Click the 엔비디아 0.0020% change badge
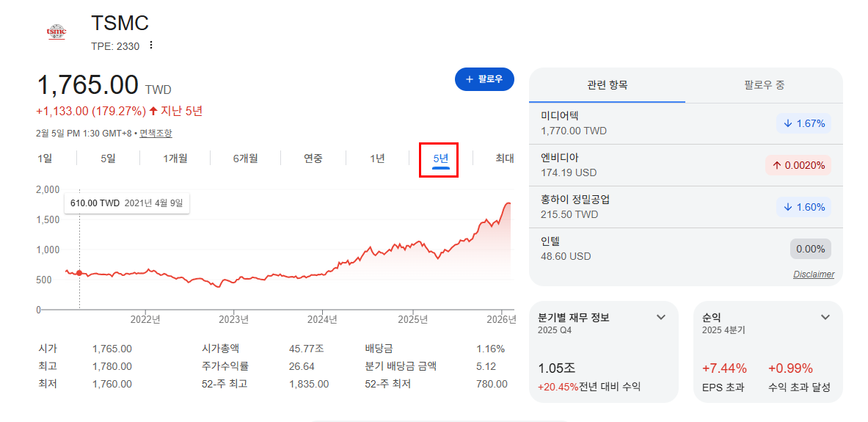Image resolution: width=868 pixels, height=422 pixels. (x=798, y=165)
